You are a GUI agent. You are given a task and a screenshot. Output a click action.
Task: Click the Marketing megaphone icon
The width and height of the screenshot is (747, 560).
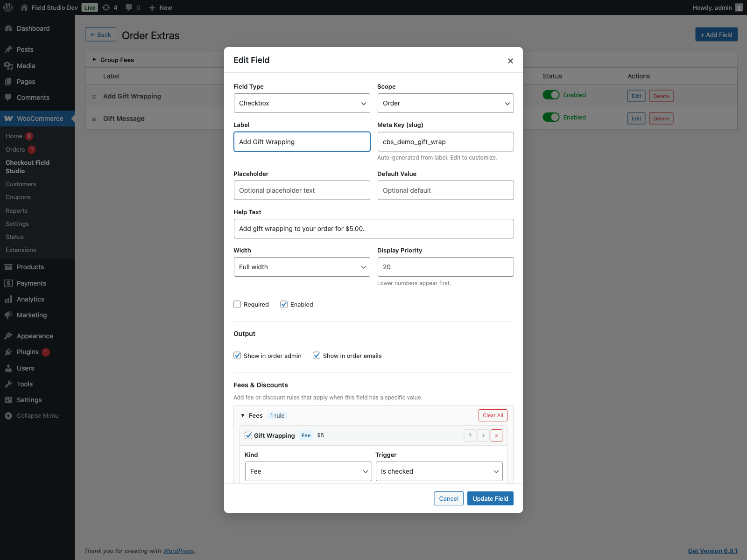point(9,315)
